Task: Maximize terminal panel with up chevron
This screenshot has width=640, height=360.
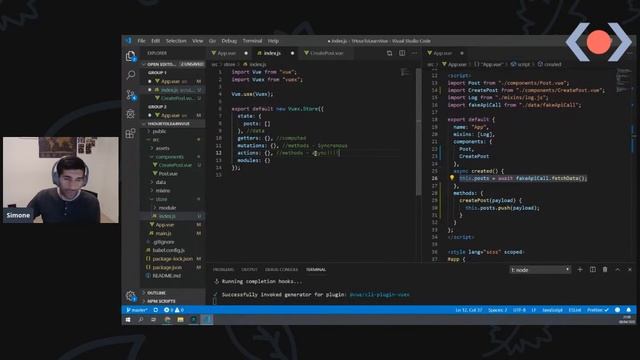Action: pyautogui.click(x=618, y=269)
